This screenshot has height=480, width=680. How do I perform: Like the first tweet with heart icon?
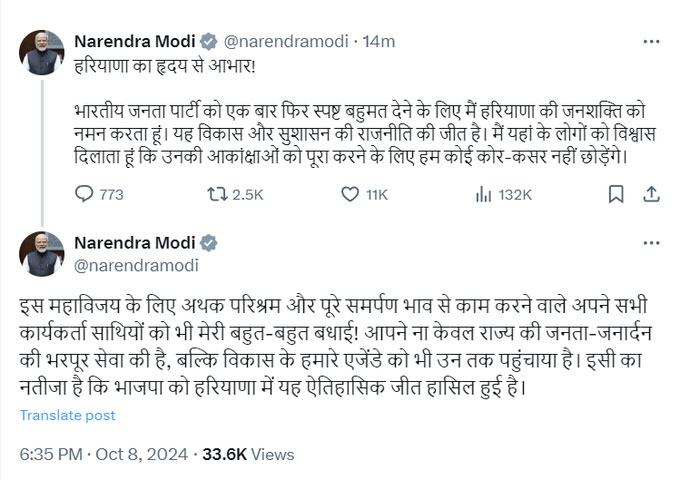click(347, 194)
